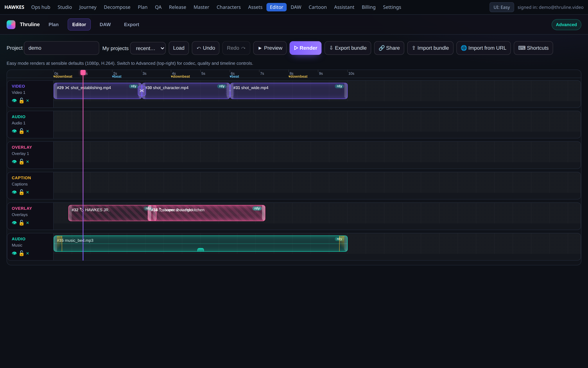Viewport: 588px width, 368px height.
Task: Open Ops hub in the top navigation
Action: pos(41,7)
